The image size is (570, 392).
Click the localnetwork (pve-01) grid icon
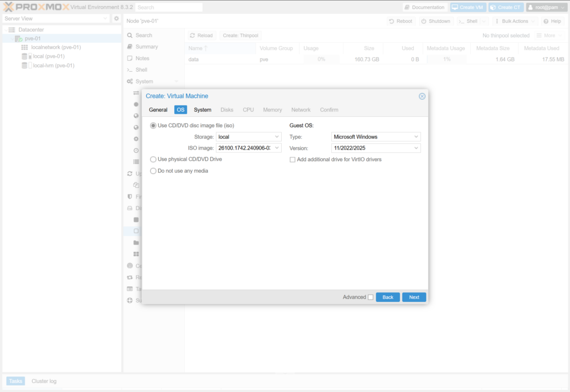[x=24, y=47]
